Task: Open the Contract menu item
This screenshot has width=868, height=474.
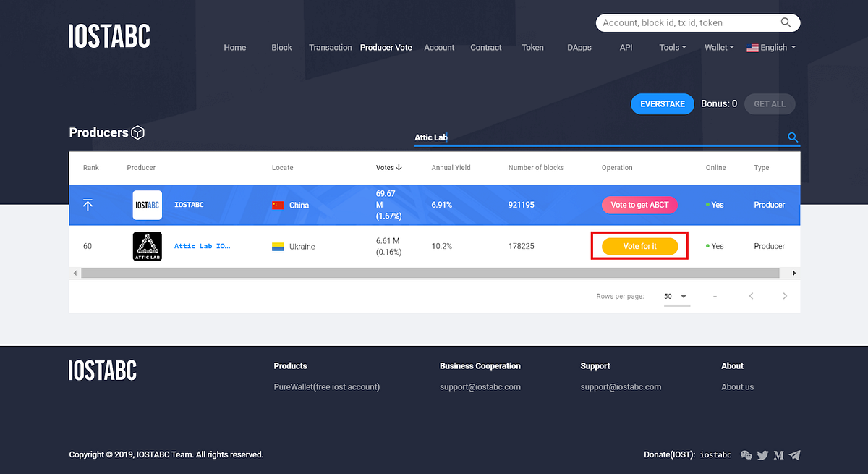Action: click(486, 48)
